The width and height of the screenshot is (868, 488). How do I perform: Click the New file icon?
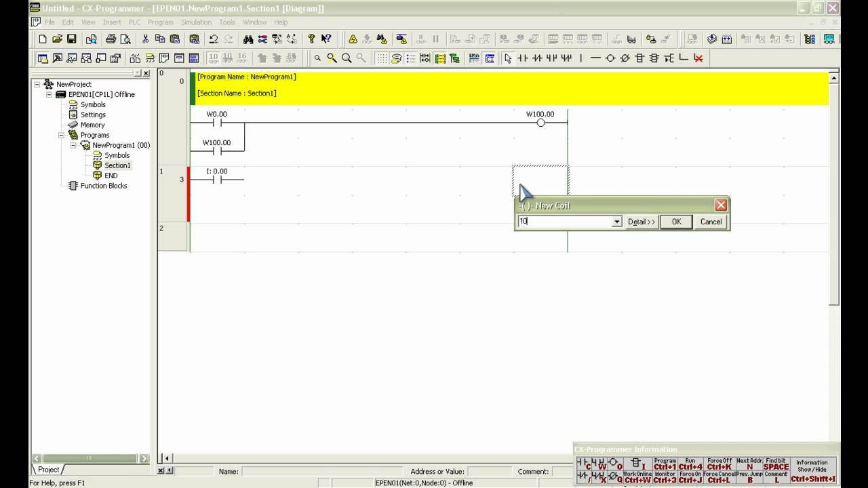43,39
